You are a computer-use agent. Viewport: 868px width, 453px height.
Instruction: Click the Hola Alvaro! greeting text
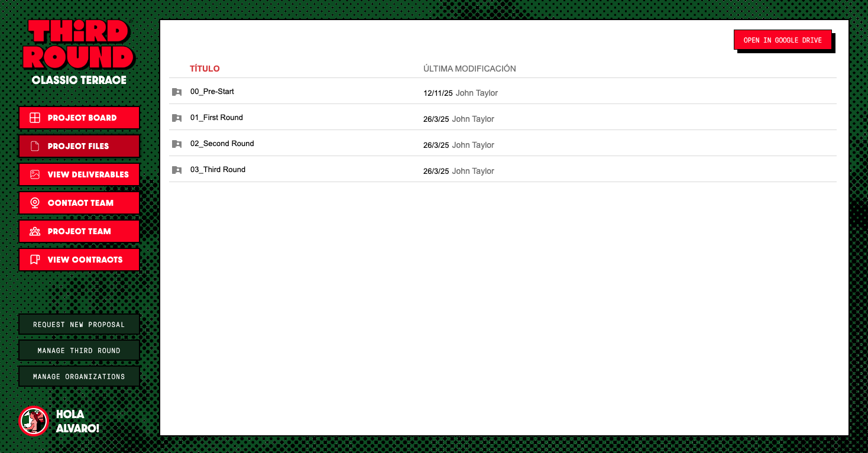[x=77, y=421]
